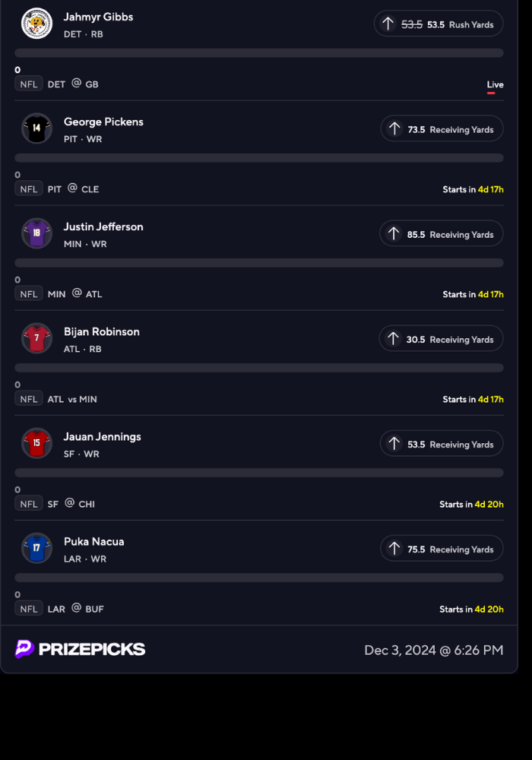Click George Pickens' black jersey icon
Viewport: 532px width, 760px height.
pyautogui.click(x=36, y=128)
